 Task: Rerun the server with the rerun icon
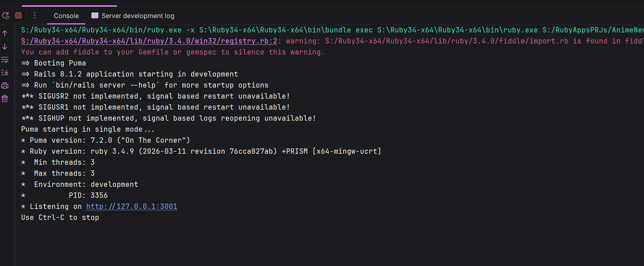[6, 16]
